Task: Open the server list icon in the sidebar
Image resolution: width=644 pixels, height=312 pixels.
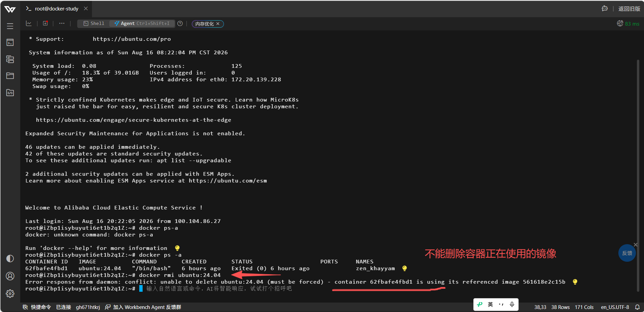Action: (10, 59)
